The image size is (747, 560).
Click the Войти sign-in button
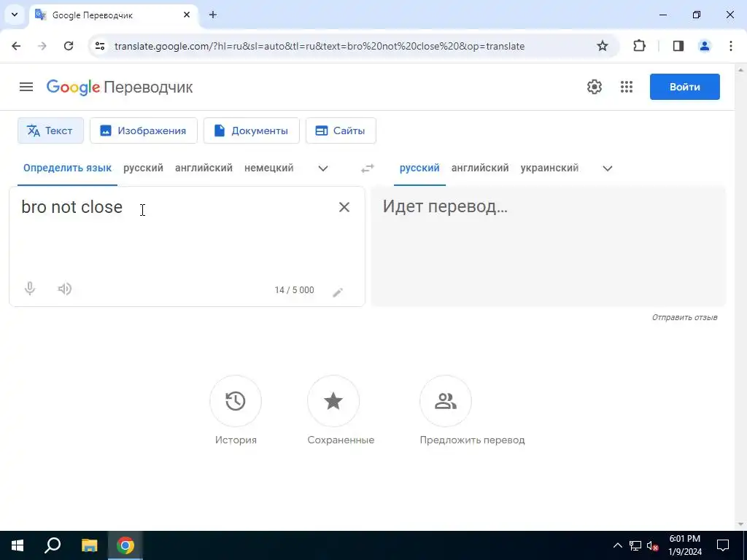pos(684,87)
